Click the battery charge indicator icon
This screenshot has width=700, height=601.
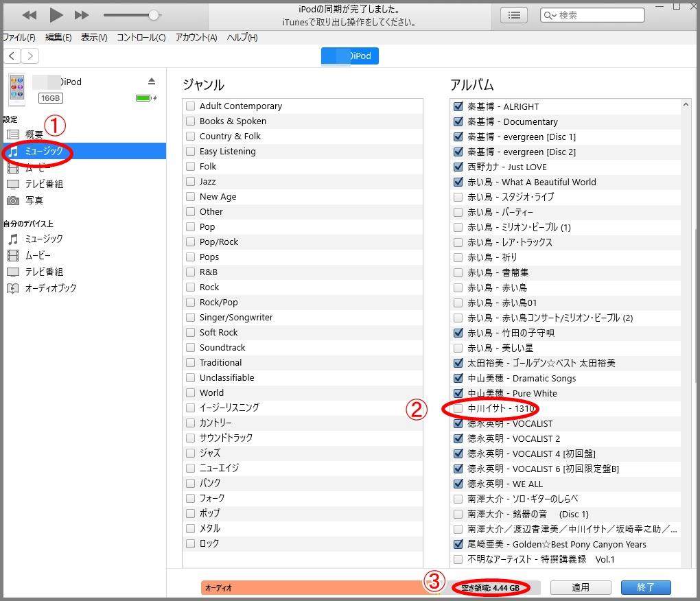point(146,97)
